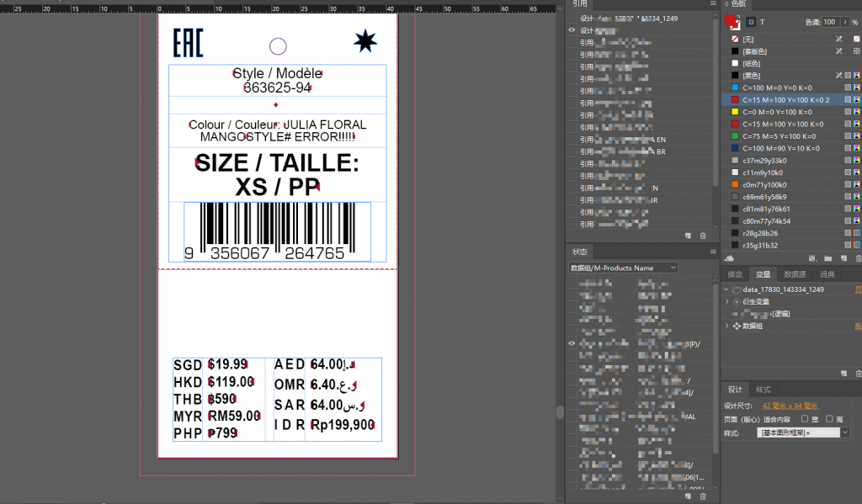Viewport: 862px width, 504px height.
Task: Select the c37m29y33k0 swatch name
Action: [764, 161]
